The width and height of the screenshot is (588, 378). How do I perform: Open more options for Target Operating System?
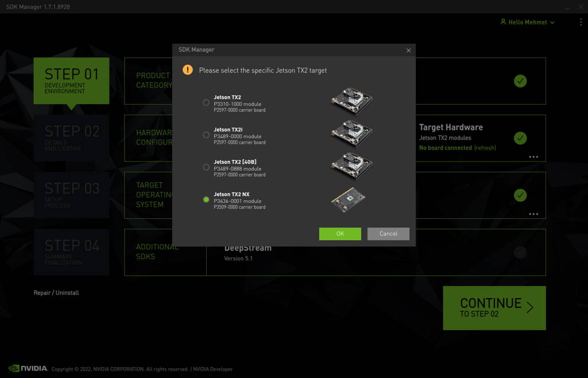[533, 214]
